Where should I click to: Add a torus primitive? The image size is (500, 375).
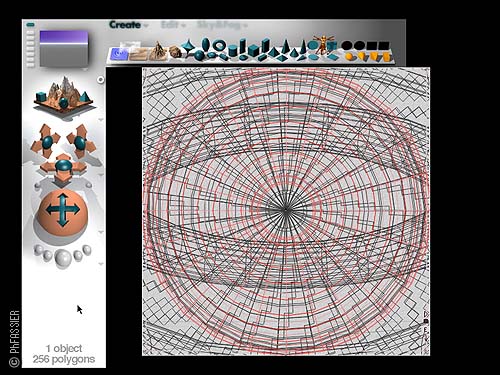tap(219, 45)
